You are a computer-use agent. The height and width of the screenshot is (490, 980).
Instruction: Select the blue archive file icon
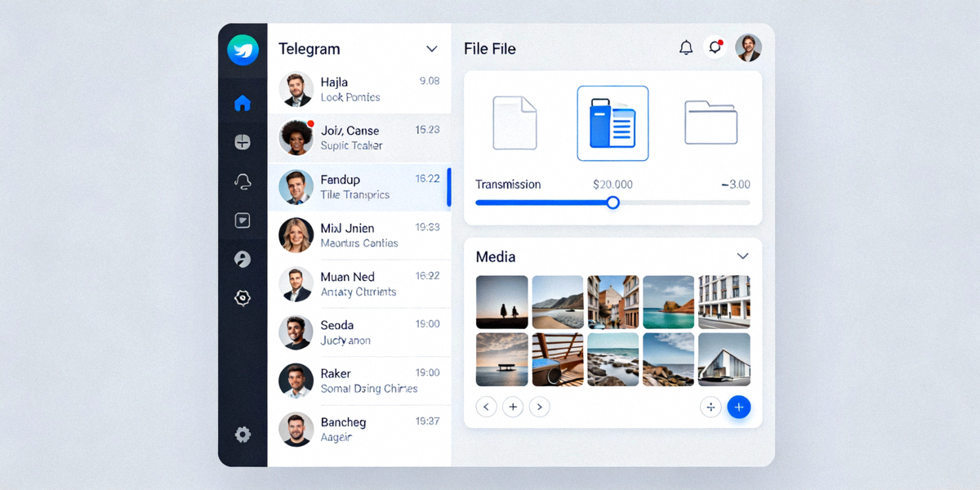pyautogui.click(x=612, y=123)
